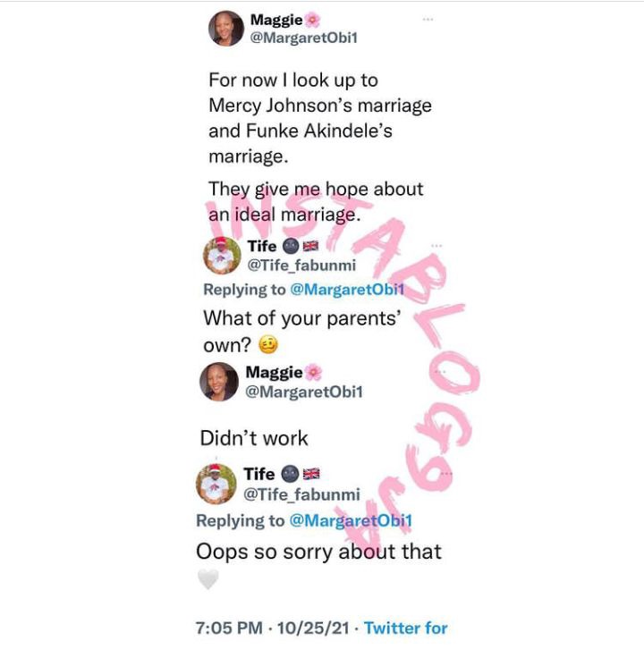The image size is (644, 658).
Task: Open first @Tife_fabunmi handle link
Action: pyautogui.click(x=301, y=266)
